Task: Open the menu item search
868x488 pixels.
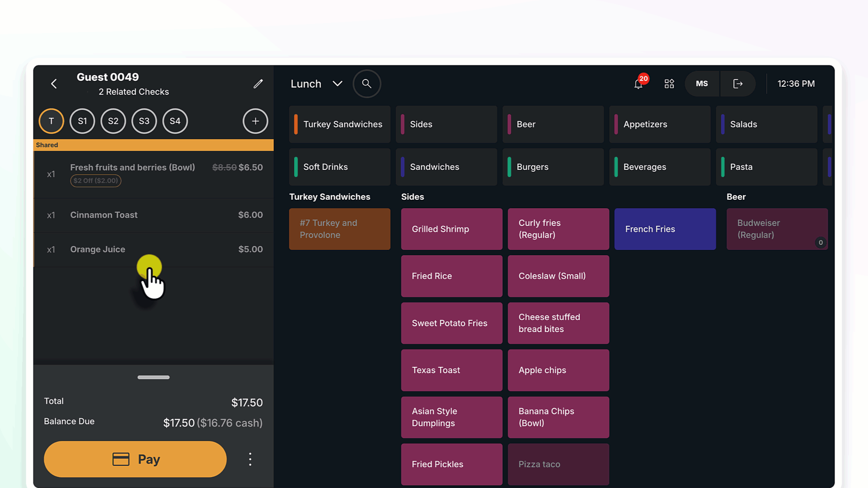Action: (367, 84)
